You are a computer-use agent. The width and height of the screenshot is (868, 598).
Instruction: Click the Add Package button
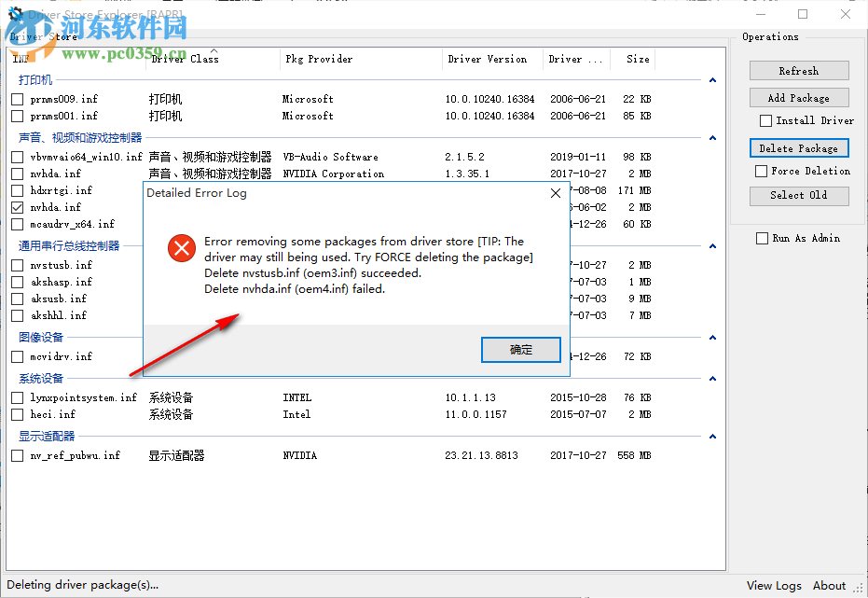pos(798,97)
